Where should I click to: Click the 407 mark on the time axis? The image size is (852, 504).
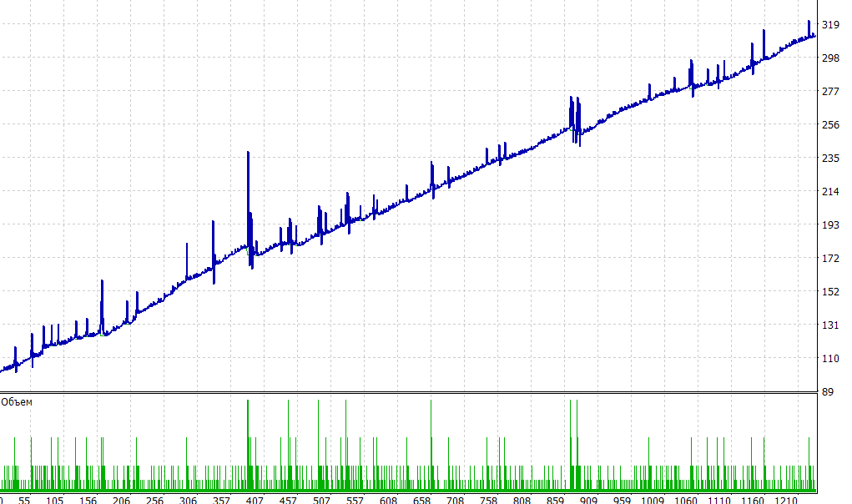[255, 501]
